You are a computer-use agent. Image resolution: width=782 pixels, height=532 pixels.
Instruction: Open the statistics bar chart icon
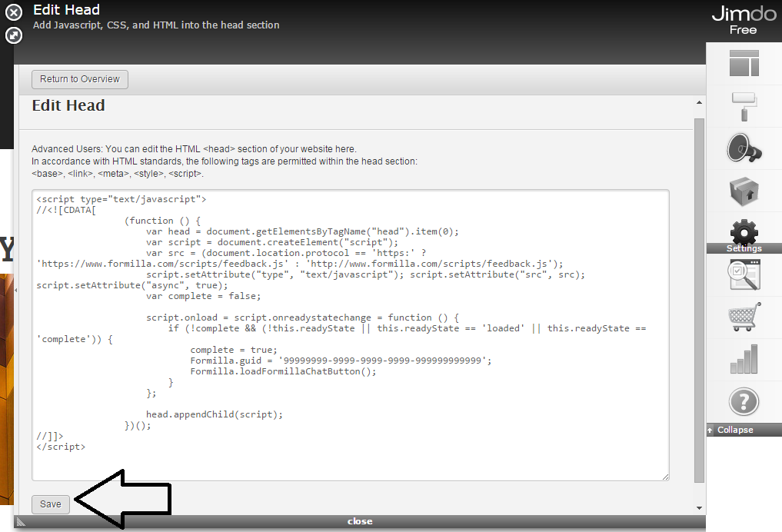[x=744, y=359]
